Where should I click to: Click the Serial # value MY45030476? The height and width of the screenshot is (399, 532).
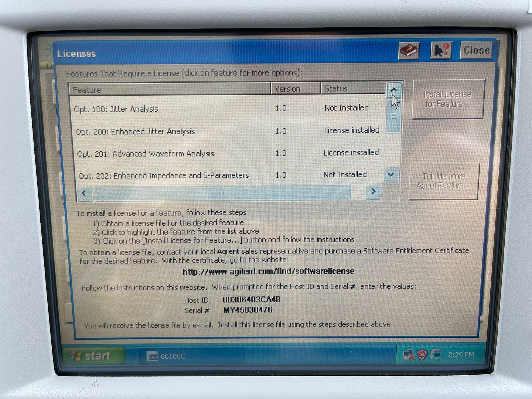248,310
